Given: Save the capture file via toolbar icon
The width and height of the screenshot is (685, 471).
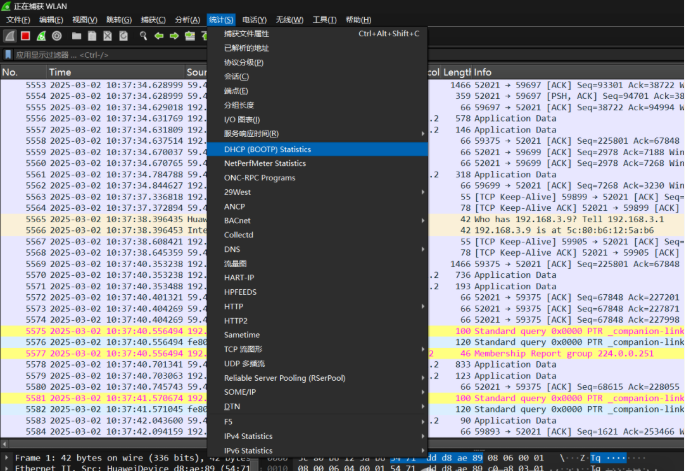Looking at the screenshot, I should click(x=92, y=36).
